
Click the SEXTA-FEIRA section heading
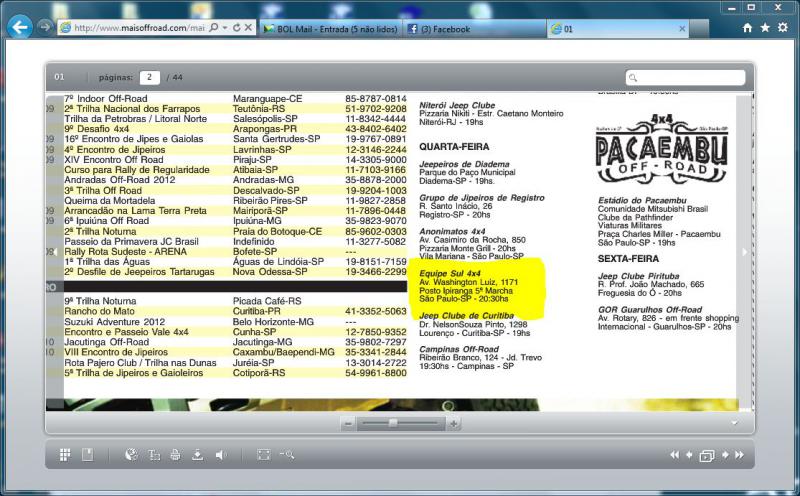pos(628,259)
